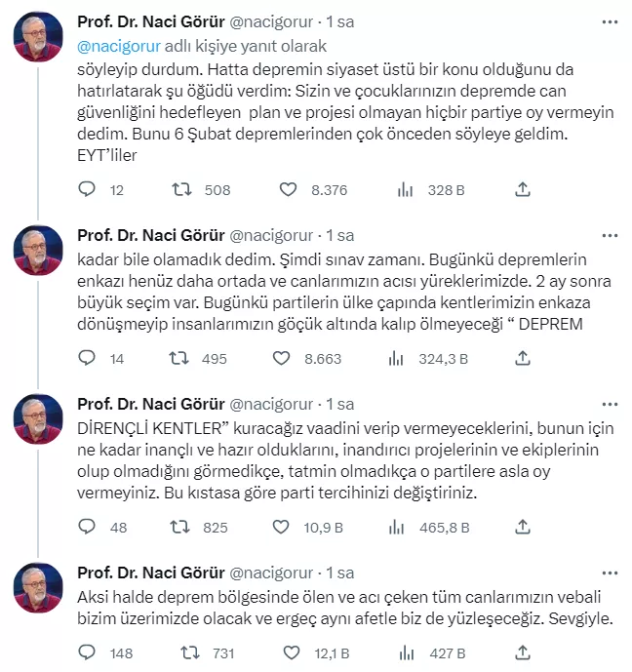Click the @nacigorur mention link in reply line
The width and height of the screenshot is (632, 672).
pos(116,45)
